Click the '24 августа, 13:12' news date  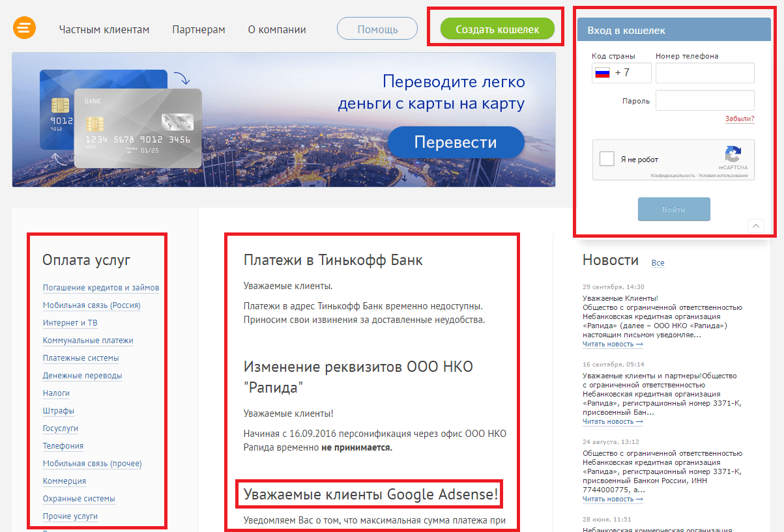[611, 441]
